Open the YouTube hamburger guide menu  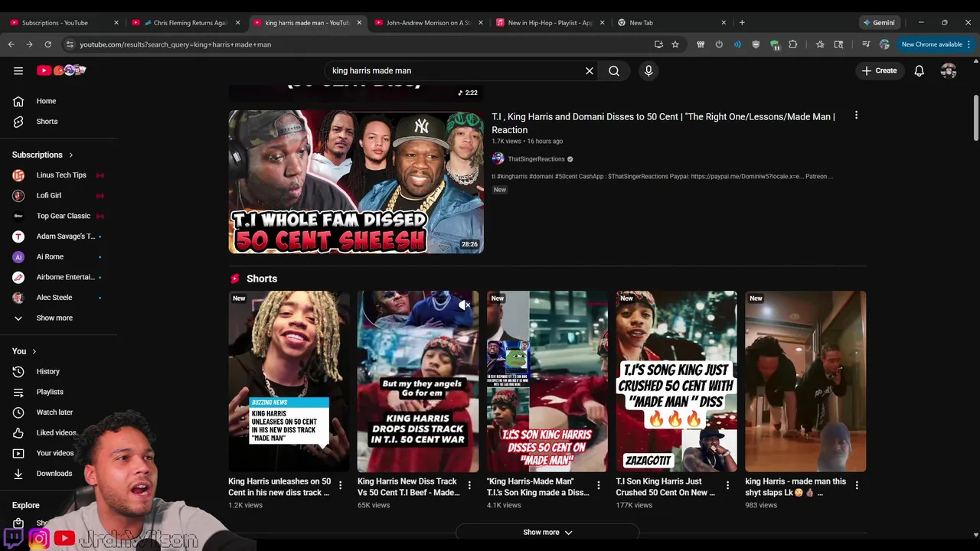tap(18, 70)
